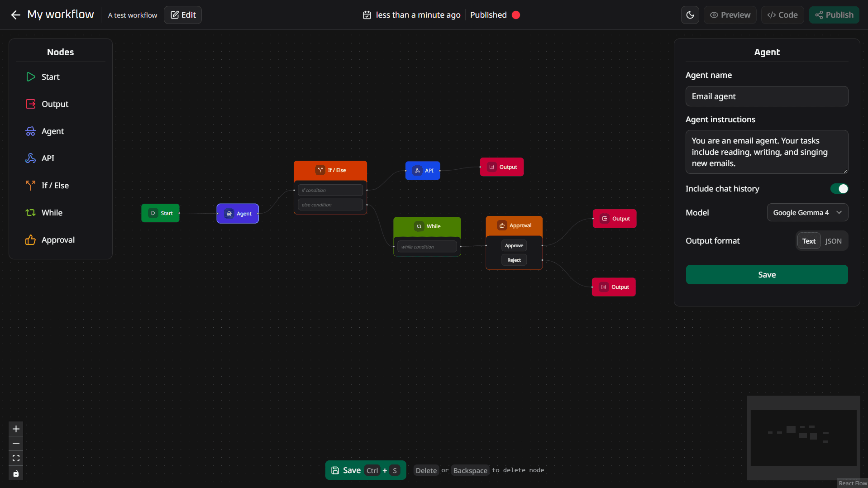Click the 'My workflow' title

[61, 14]
